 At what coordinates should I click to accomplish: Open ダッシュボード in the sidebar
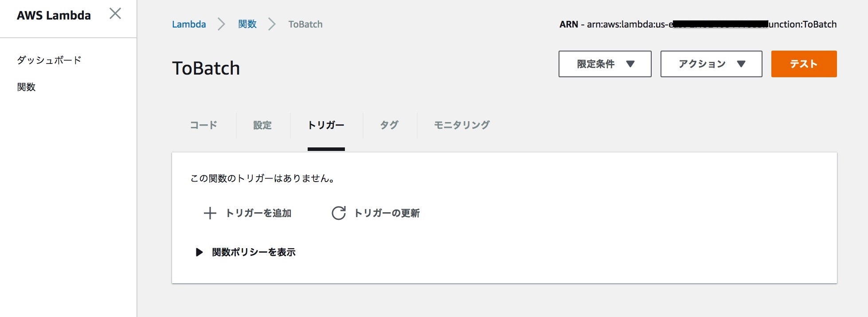coord(49,60)
